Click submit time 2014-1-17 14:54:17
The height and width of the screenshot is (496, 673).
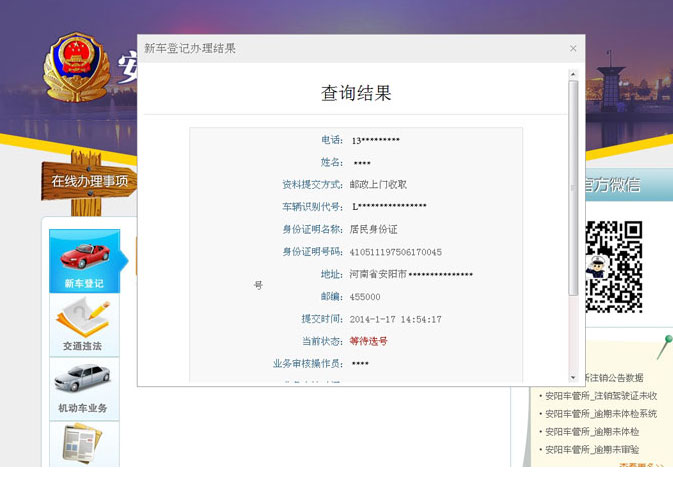[395, 319]
